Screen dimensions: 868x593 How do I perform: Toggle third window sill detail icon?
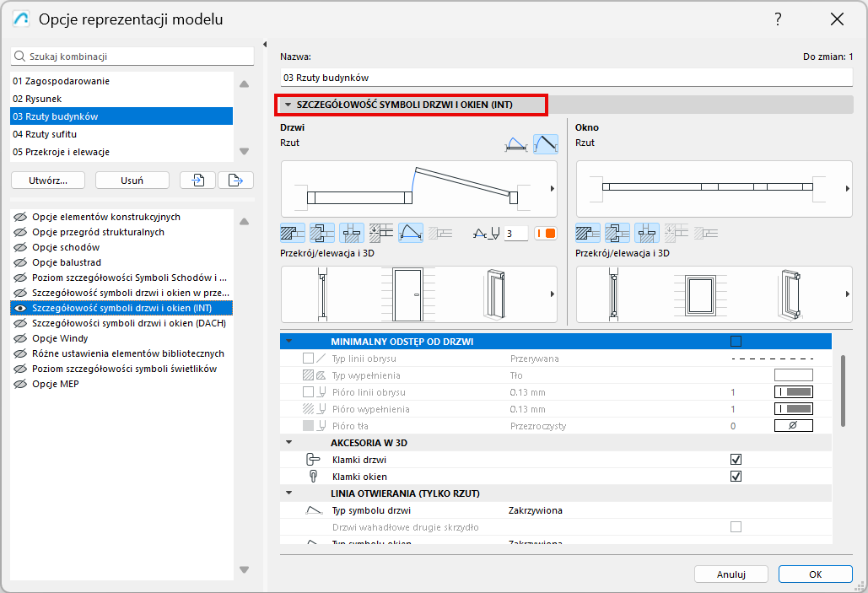coord(647,233)
